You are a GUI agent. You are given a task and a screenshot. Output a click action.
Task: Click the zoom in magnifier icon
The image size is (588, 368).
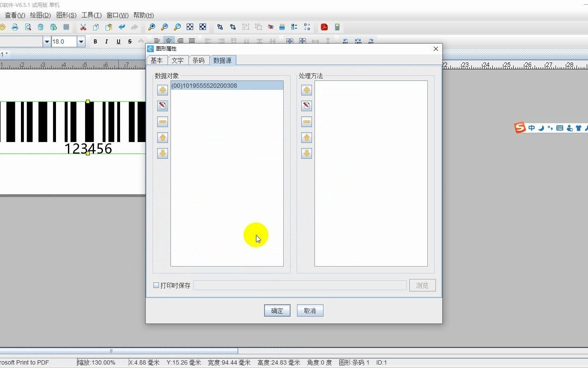point(152,27)
